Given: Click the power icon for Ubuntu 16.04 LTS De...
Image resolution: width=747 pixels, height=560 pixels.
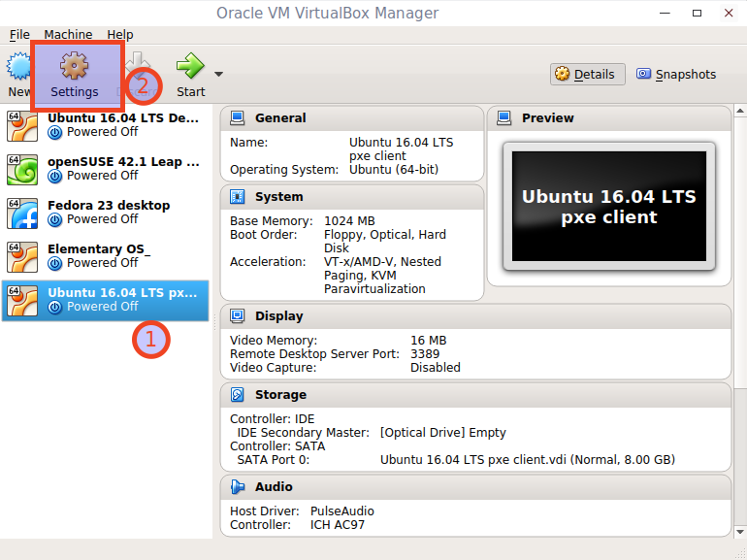Looking at the screenshot, I should click(x=54, y=133).
